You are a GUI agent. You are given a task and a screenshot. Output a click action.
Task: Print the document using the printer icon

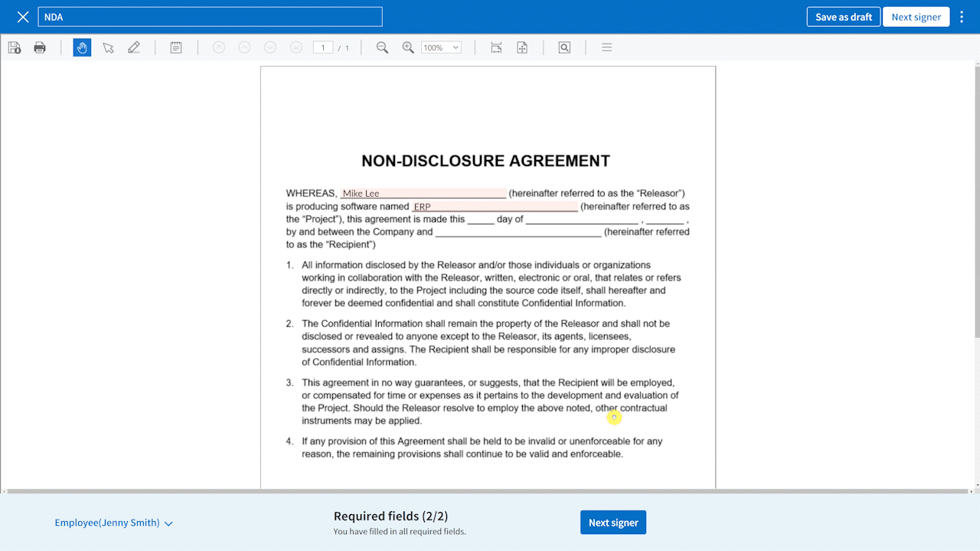[40, 47]
